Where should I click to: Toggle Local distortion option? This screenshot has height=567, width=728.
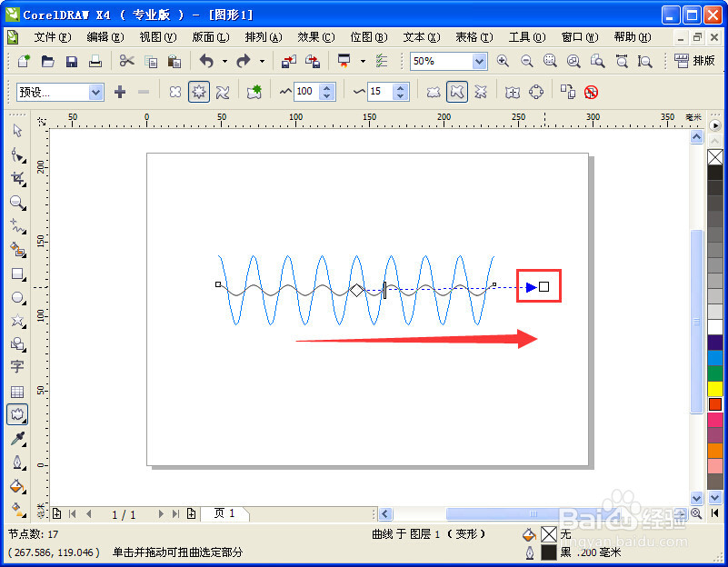tap(481, 92)
